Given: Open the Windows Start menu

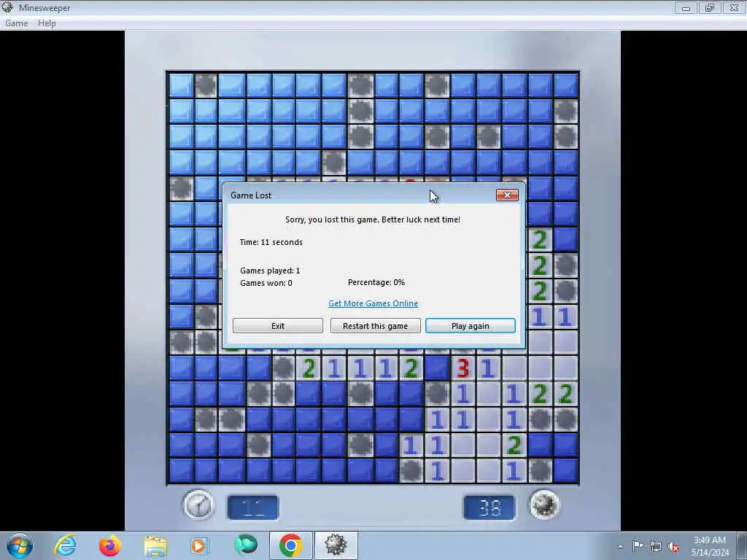Looking at the screenshot, I should click(20, 545).
